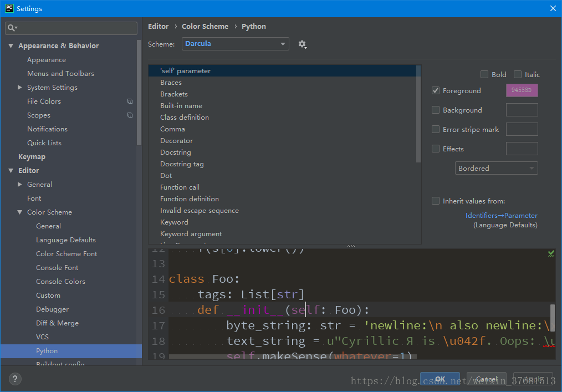Image resolution: width=562 pixels, height=392 pixels.
Task: Select Language Defaults page
Action: [x=65, y=240]
